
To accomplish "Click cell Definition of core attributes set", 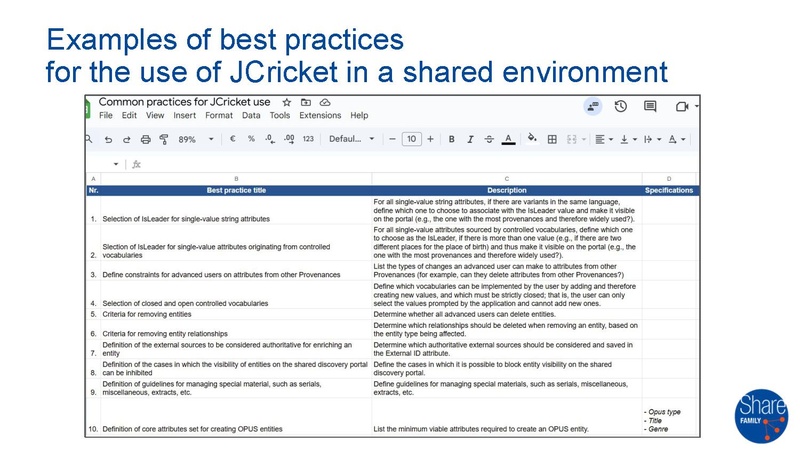I will (x=236, y=416).
